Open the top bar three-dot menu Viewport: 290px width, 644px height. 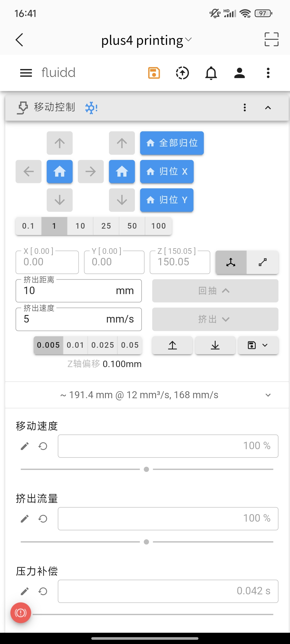268,73
